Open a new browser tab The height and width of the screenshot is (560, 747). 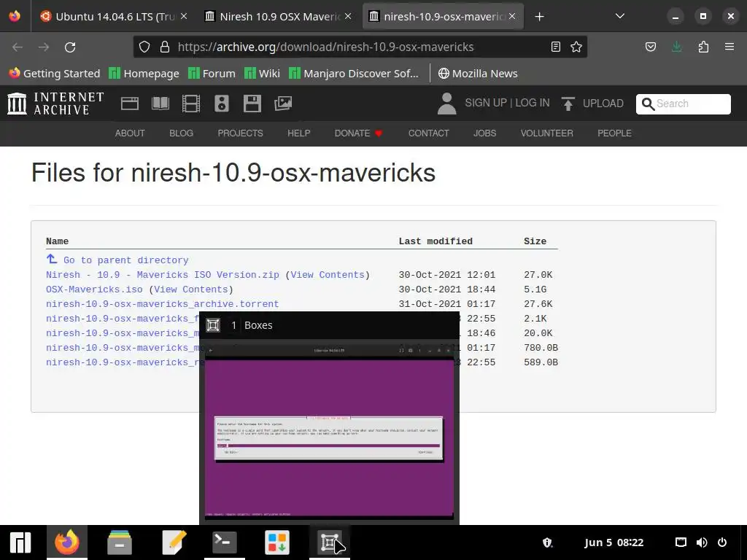539,17
